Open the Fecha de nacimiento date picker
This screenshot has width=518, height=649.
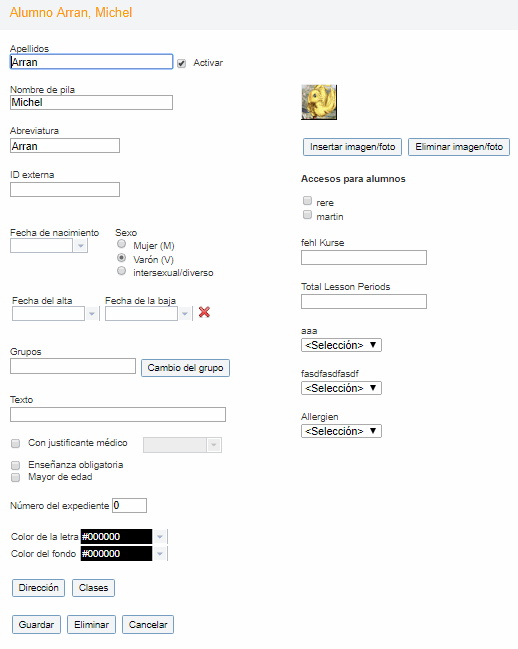click(x=80, y=246)
